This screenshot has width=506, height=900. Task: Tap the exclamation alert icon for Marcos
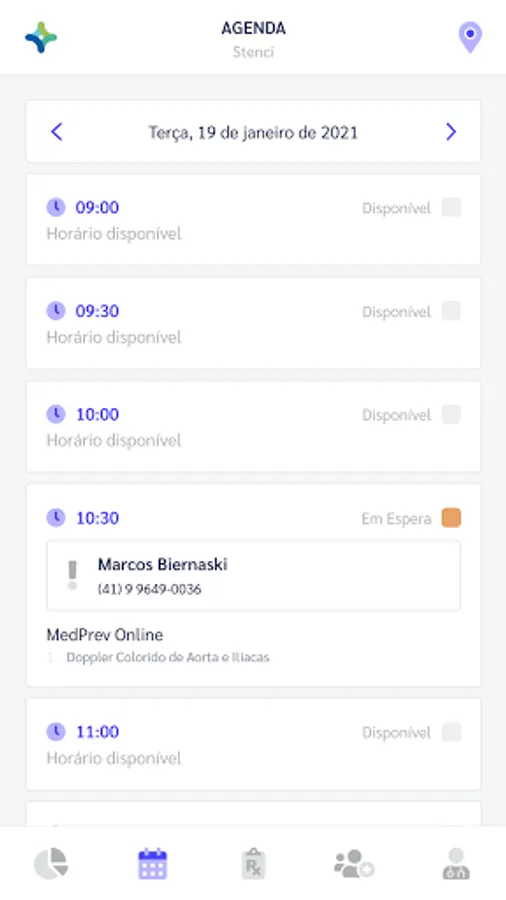[x=72, y=575]
